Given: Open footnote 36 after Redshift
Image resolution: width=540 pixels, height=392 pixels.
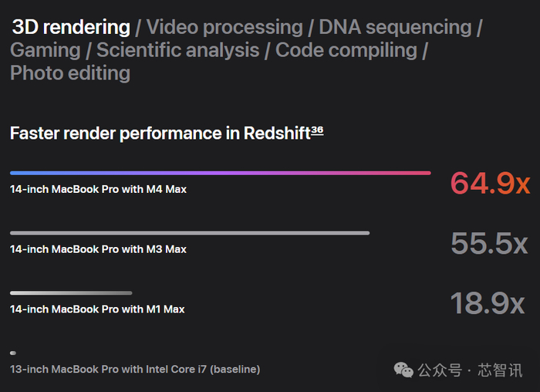Looking at the screenshot, I should pos(316,130).
